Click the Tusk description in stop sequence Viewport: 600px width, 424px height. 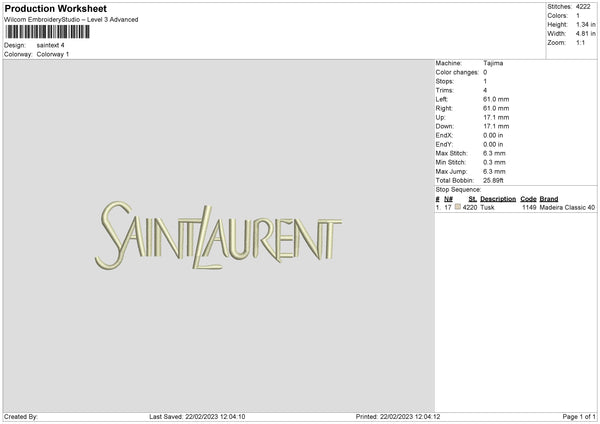487,207
